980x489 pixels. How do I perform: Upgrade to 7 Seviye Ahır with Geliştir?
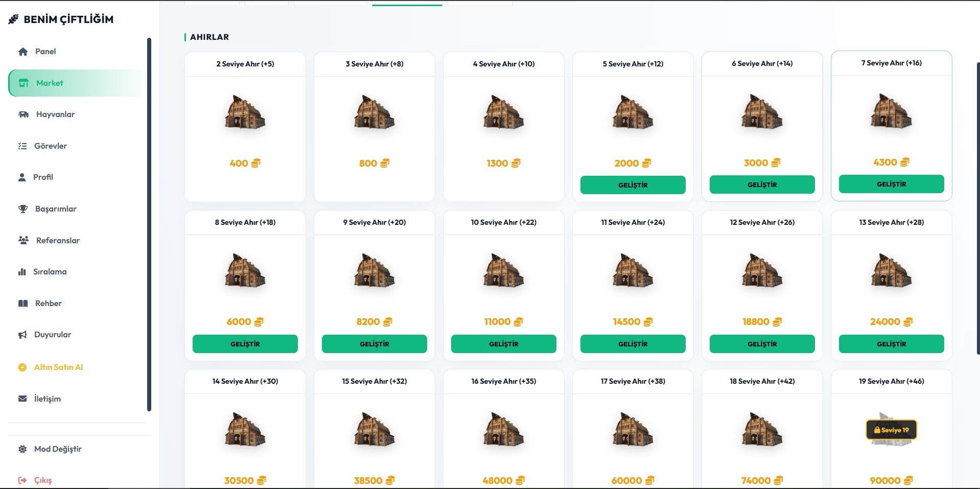891,184
